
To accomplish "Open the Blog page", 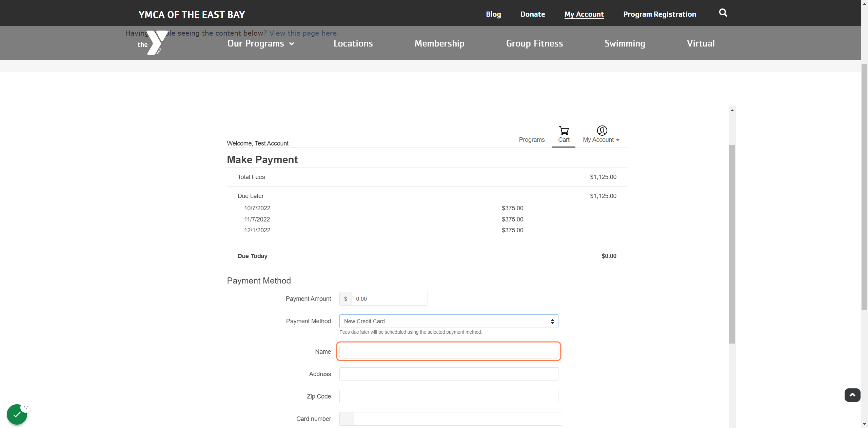I will [493, 14].
